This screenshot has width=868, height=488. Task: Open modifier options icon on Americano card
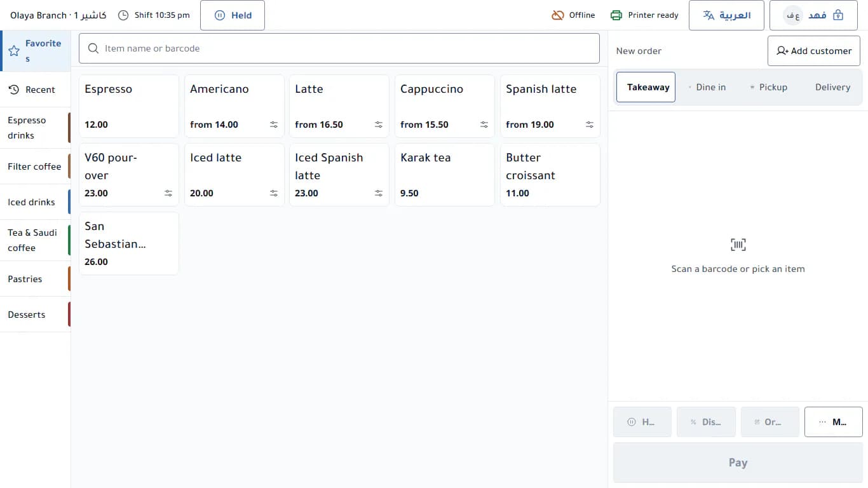(274, 125)
